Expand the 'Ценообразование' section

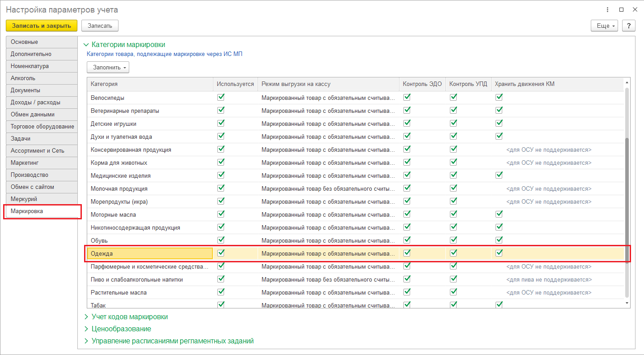point(121,329)
